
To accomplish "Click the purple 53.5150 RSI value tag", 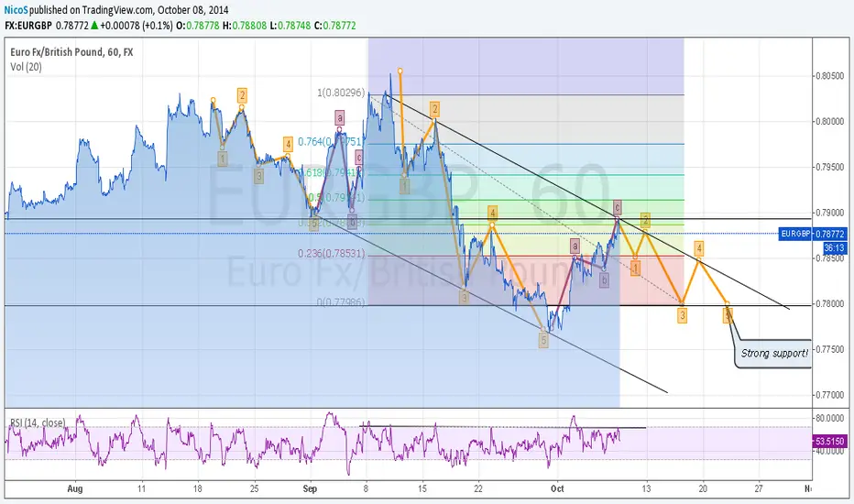I will [830, 441].
